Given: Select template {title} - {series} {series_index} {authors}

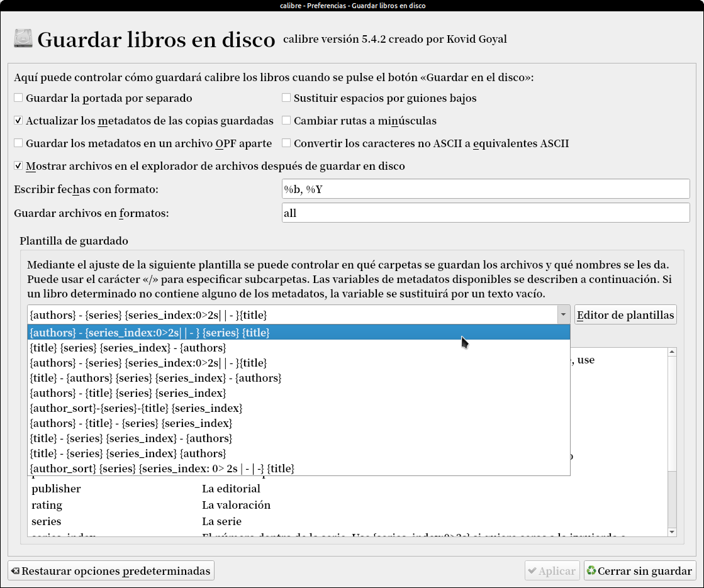Looking at the screenshot, I should click(299, 453).
